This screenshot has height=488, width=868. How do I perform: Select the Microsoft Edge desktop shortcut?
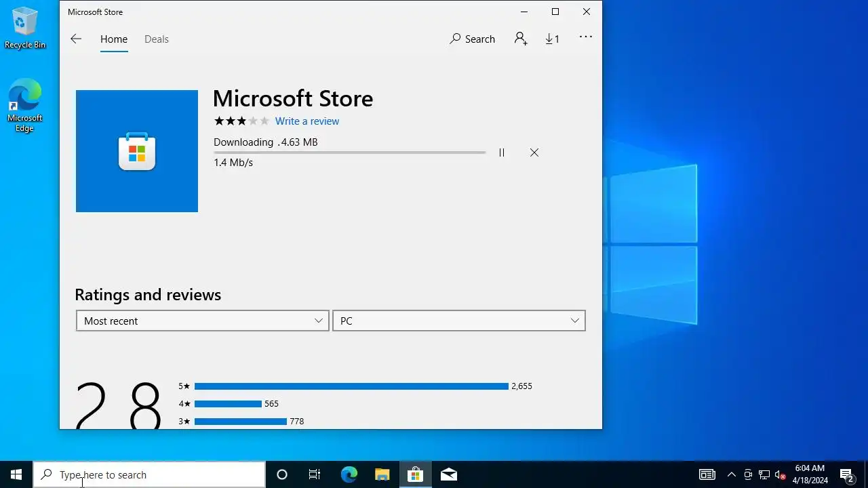click(25, 106)
